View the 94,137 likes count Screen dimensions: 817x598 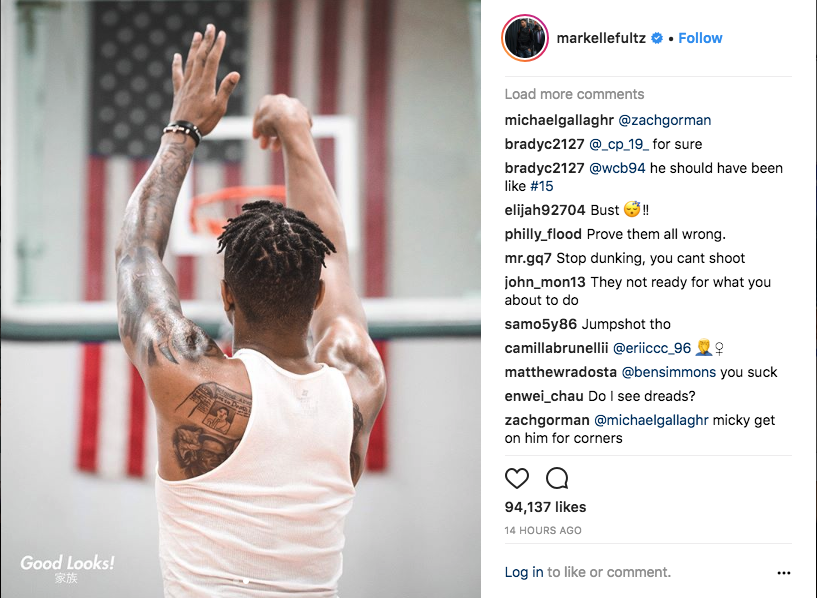click(545, 507)
